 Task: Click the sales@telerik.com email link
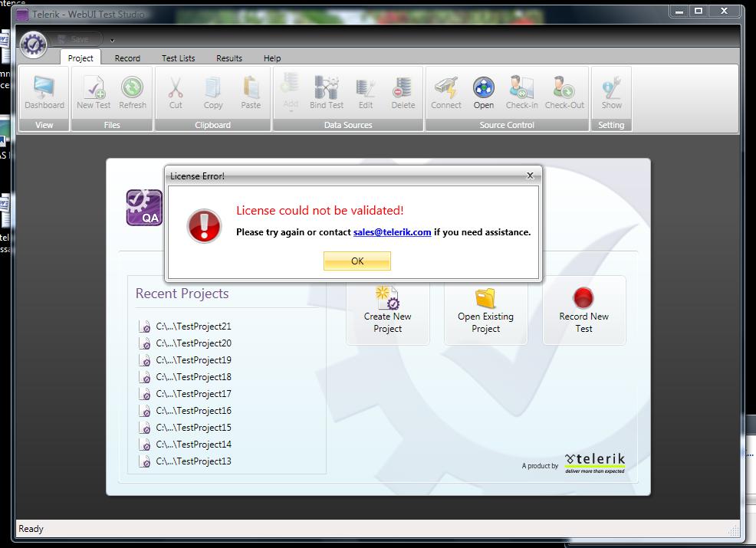[x=392, y=231]
